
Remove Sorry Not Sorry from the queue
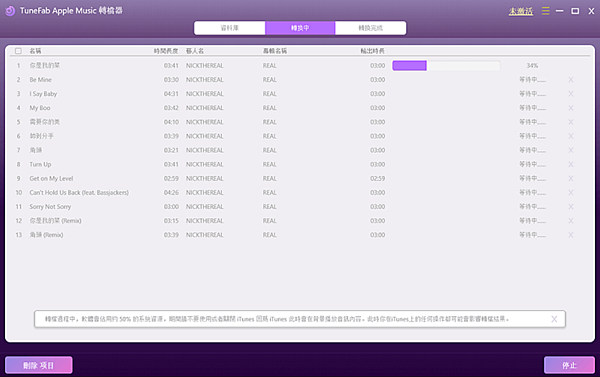571,207
